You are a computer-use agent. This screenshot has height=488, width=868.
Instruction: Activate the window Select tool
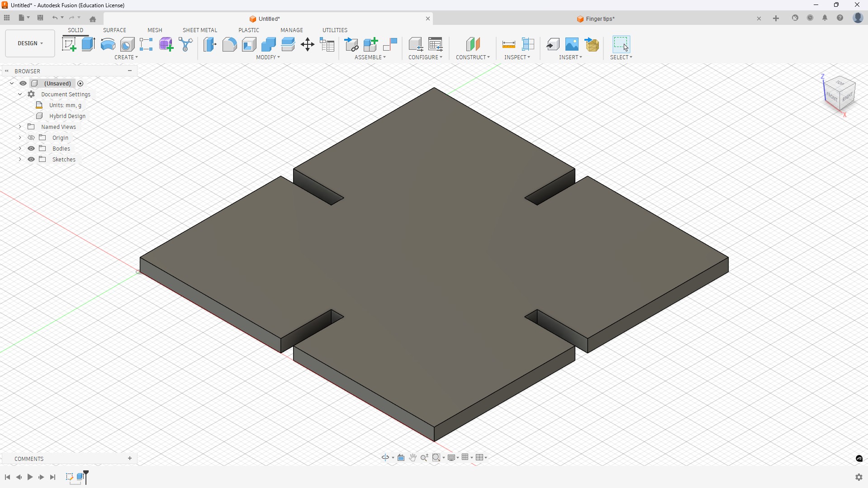point(621,44)
